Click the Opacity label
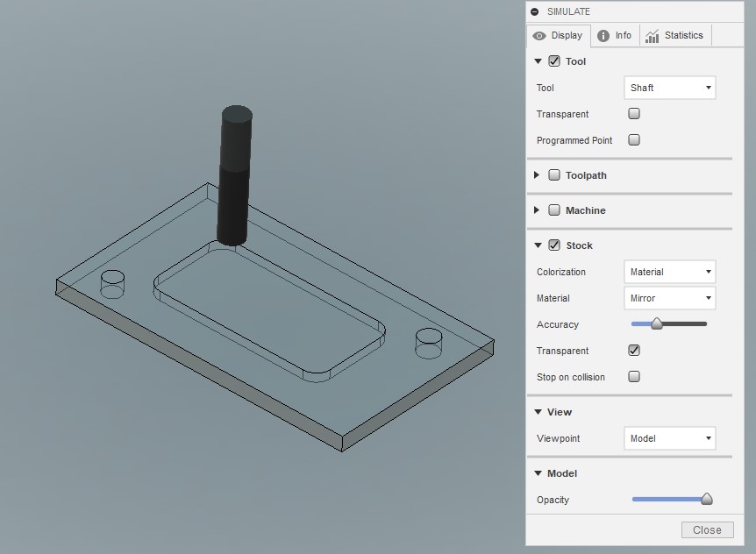 point(553,500)
